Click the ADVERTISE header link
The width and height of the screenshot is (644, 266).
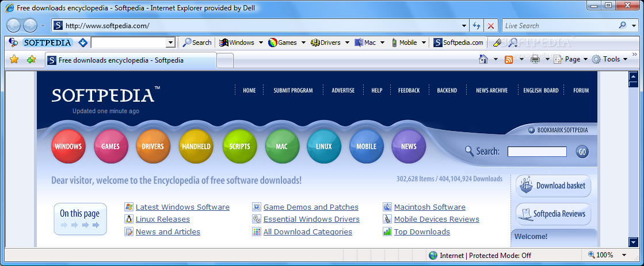343,90
